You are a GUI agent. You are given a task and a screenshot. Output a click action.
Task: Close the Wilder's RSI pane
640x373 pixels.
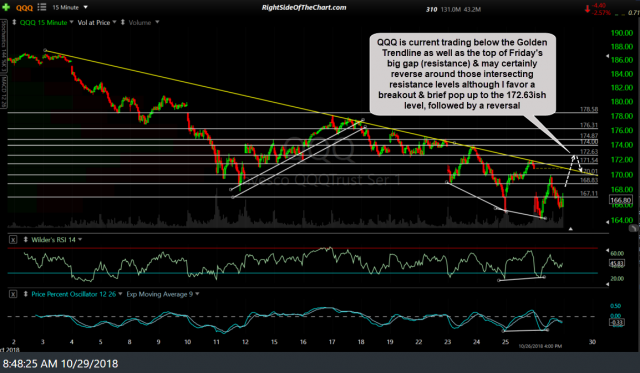[13, 240]
